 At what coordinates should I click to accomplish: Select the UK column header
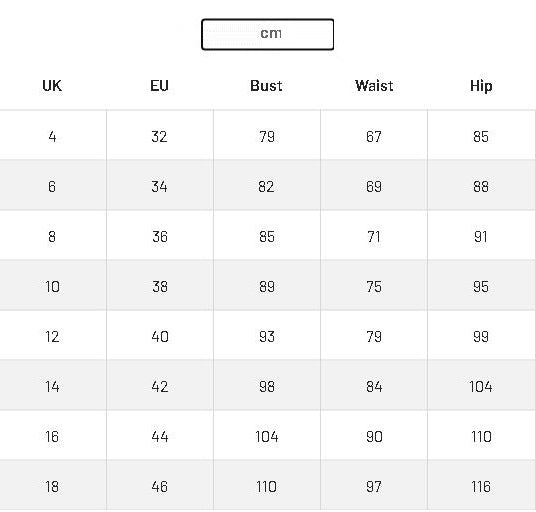point(52,85)
